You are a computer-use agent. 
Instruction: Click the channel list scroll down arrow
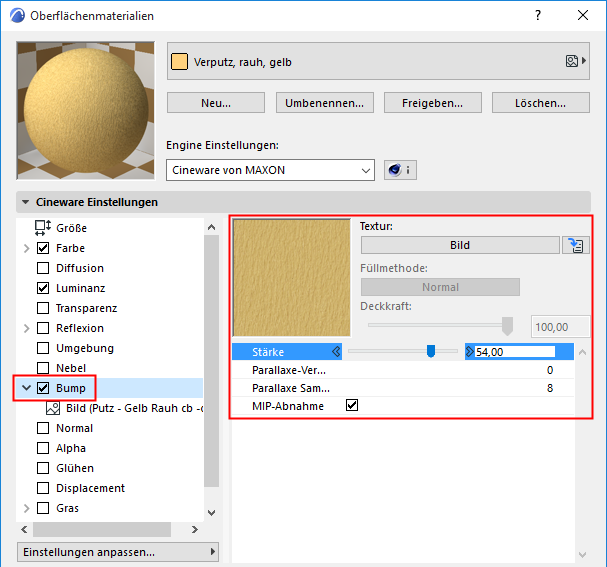[211, 513]
